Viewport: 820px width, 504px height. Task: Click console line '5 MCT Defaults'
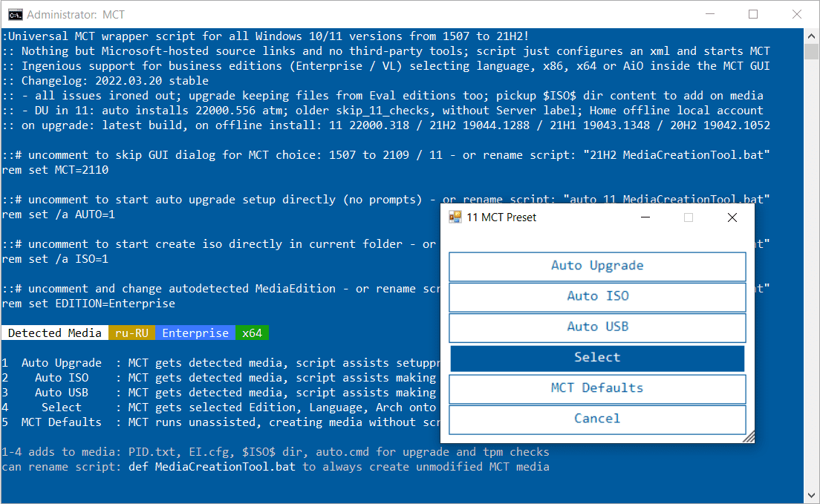(220, 422)
